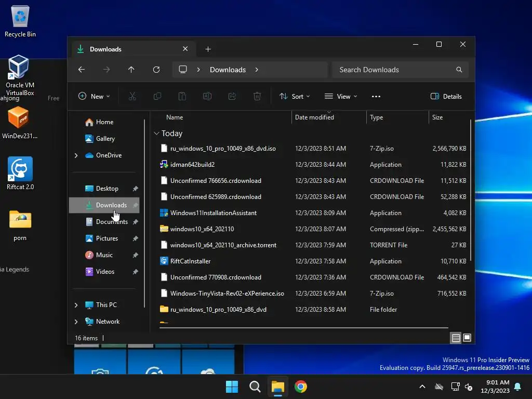Expand Network tree node
This screenshot has height=399, width=532.
coord(76,322)
